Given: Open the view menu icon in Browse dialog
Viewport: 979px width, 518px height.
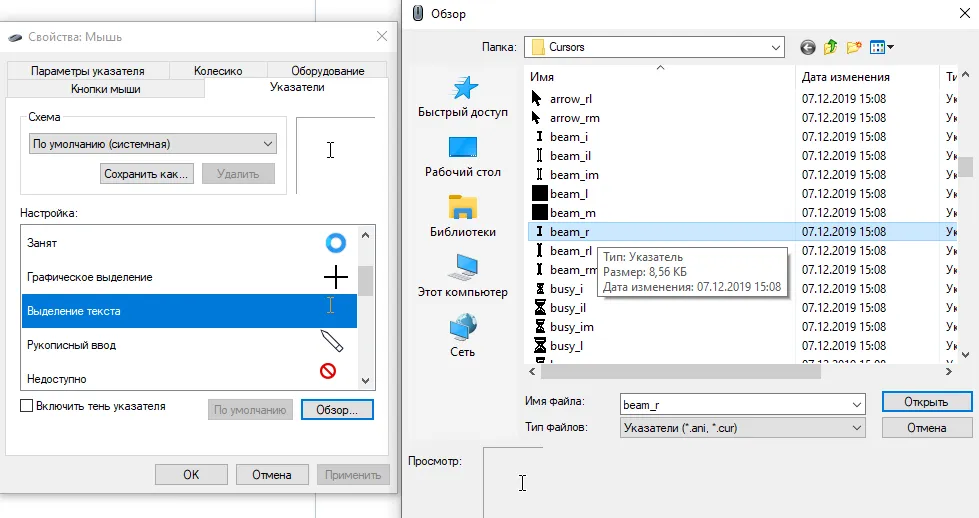Looking at the screenshot, I should [x=882, y=47].
